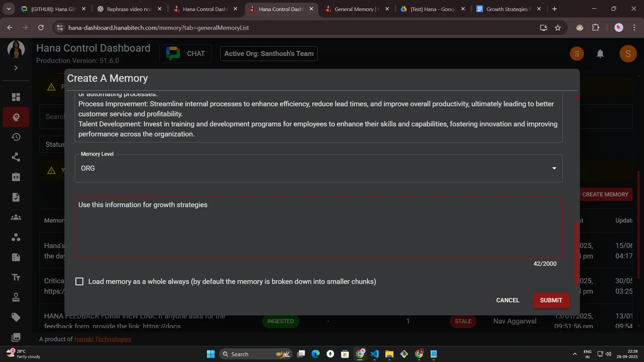
Task: Click the dialog vertical scrollbar thumb
Action: click(577, 251)
